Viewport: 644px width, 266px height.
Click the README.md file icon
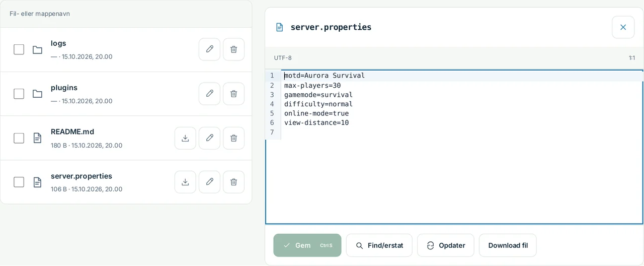(37, 138)
